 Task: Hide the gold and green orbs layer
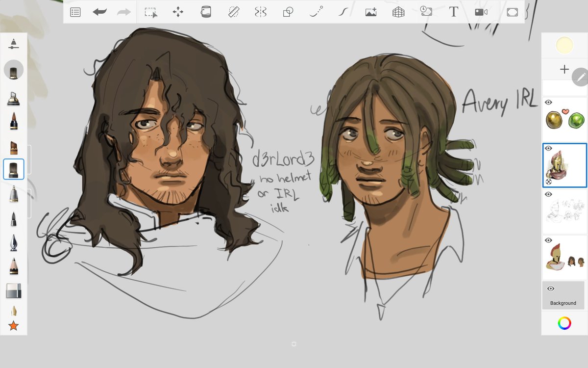549,102
